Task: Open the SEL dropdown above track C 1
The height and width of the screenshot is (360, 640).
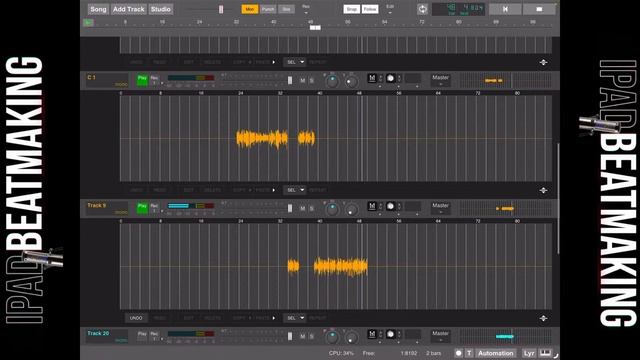Action: tap(295, 62)
